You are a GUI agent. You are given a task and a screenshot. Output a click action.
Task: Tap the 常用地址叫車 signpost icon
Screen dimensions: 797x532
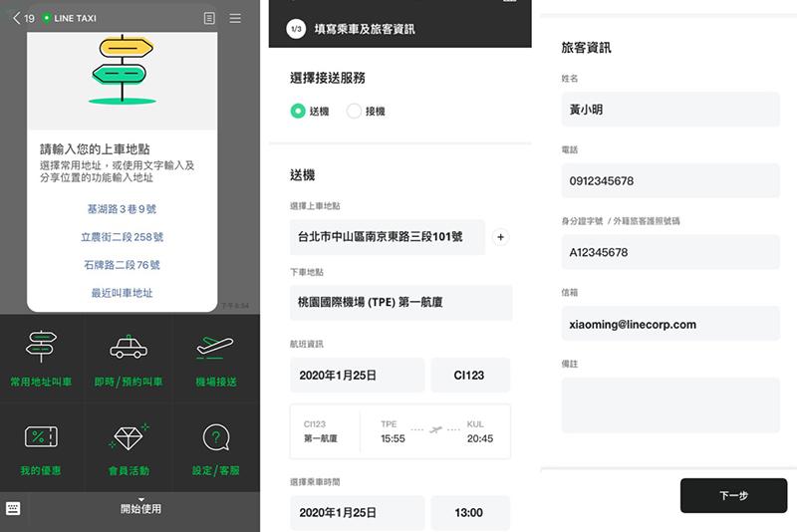click(43, 348)
